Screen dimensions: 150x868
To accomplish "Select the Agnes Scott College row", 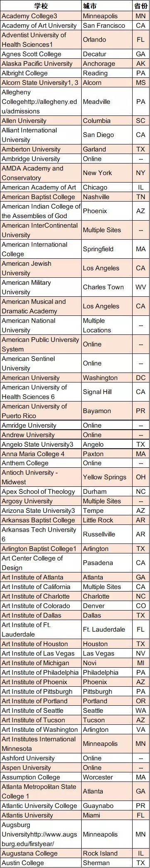I will [75, 54].
